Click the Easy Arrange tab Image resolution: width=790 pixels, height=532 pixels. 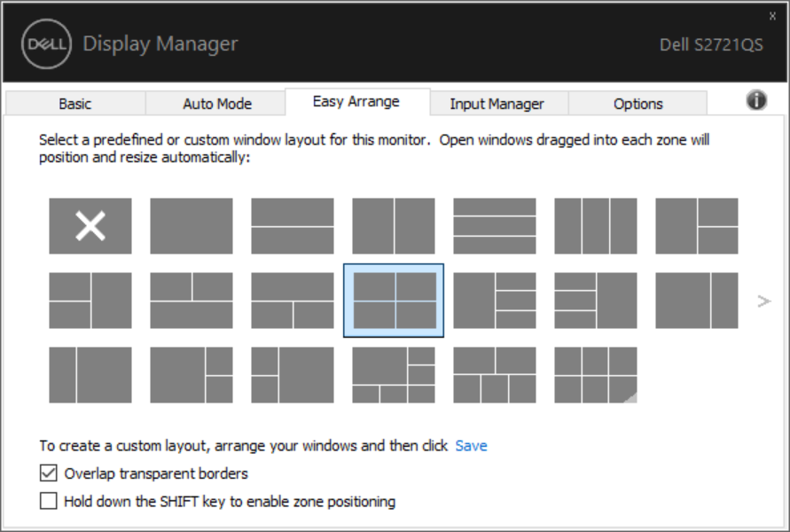coord(356,102)
